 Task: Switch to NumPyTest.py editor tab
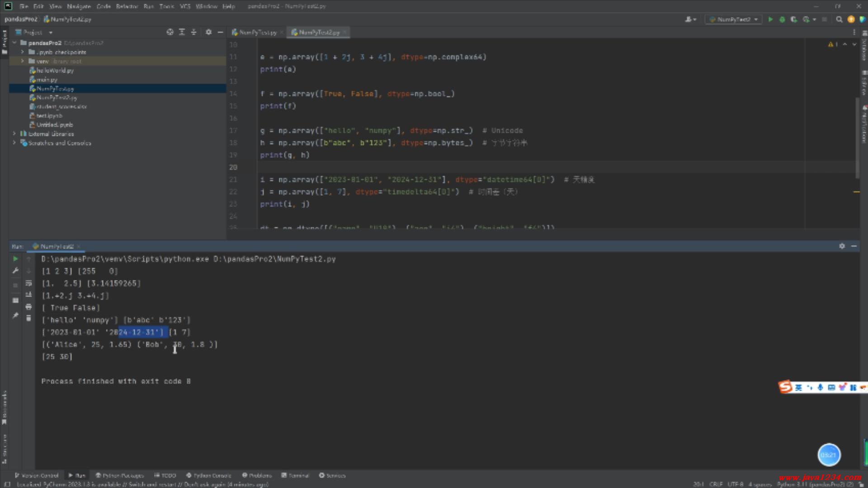pos(258,33)
